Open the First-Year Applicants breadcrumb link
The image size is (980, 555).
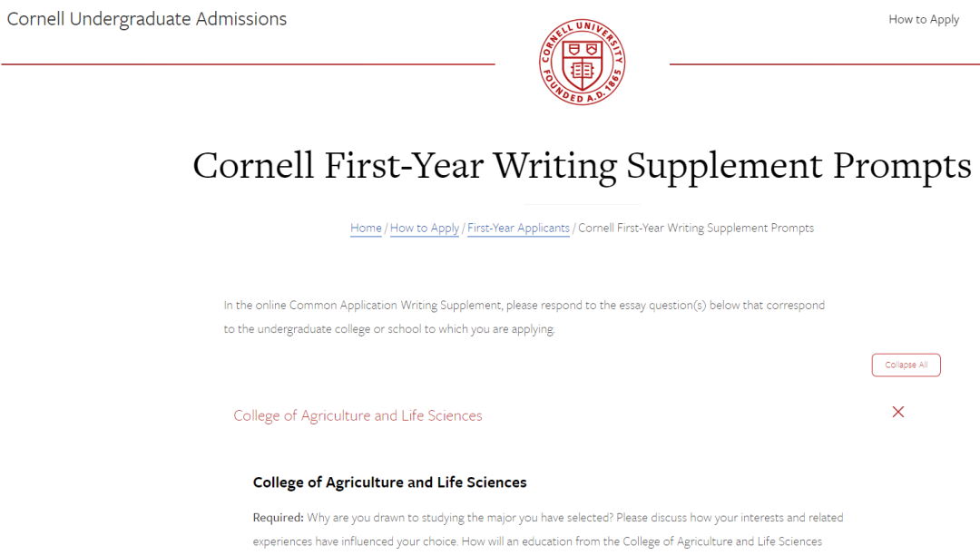tap(518, 228)
